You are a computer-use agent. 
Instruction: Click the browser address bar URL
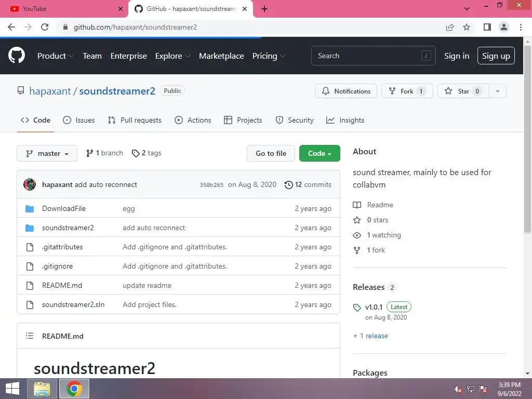click(x=136, y=27)
